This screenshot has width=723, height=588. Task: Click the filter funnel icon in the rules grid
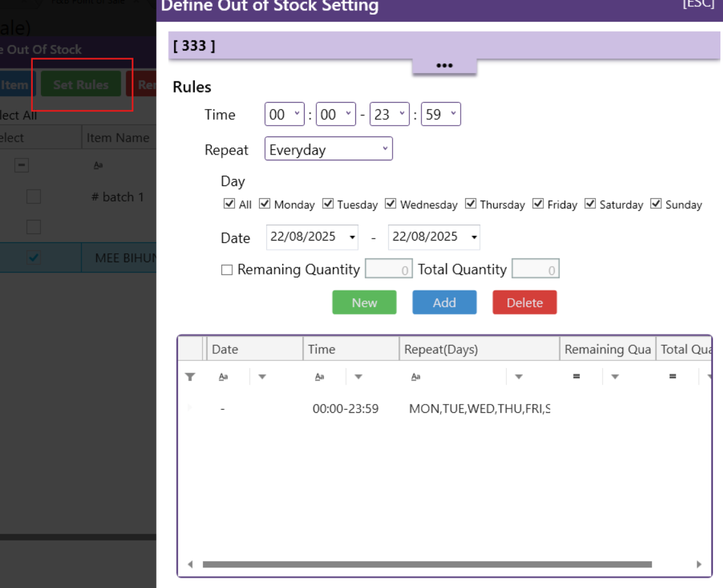(x=190, y=376)
